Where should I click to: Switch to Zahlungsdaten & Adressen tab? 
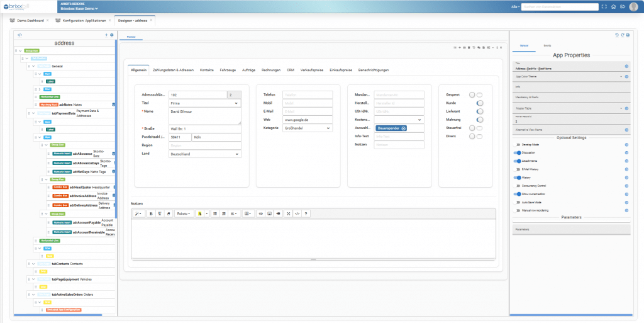tap(173, 71)
